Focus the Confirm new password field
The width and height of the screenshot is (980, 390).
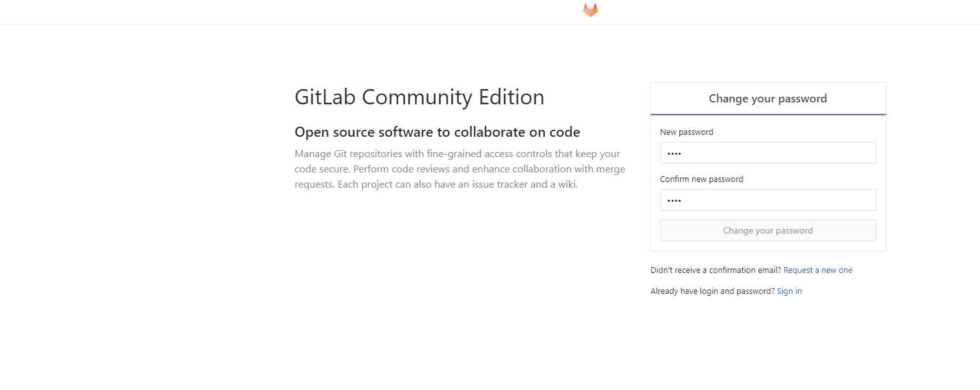[x=768, y=200]
